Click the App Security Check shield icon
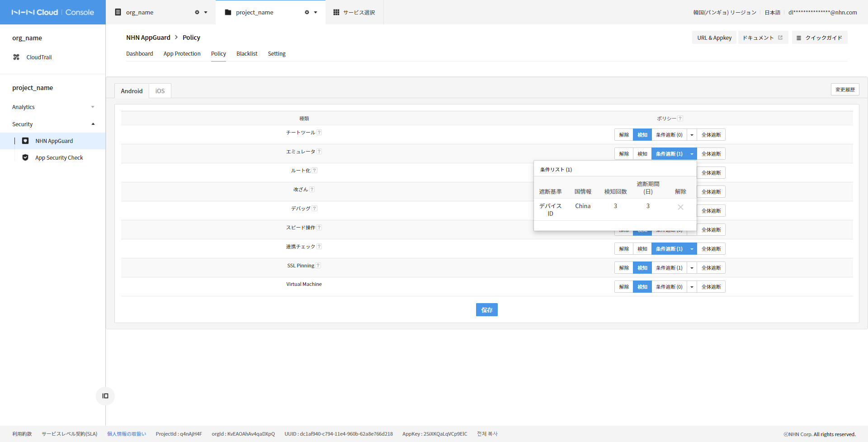The height and width of the screenshot is (442, 868). [25, 157]
